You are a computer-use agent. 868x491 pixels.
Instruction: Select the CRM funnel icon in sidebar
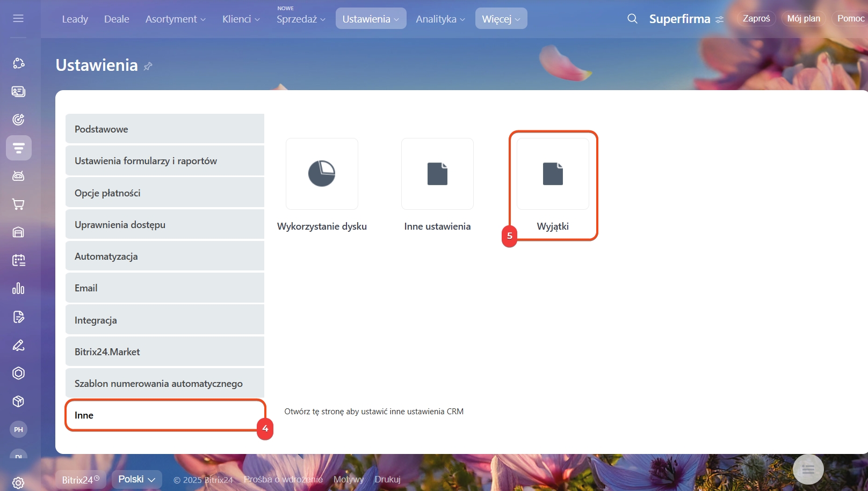pyautogui.click(x=19, y=148)
